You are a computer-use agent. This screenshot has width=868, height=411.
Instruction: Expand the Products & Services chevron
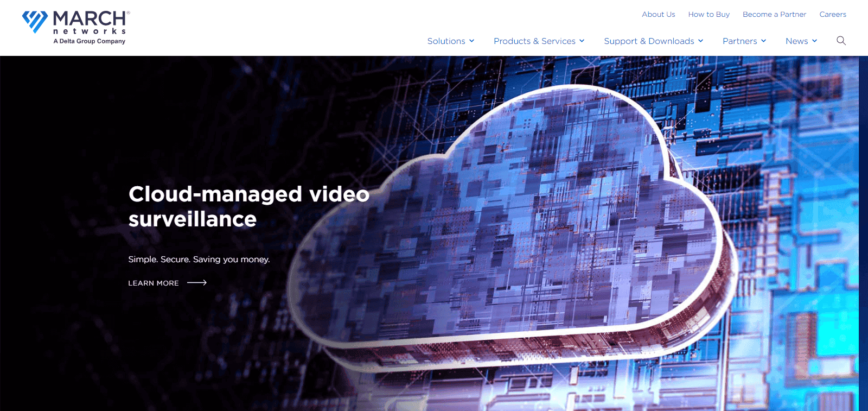pos(582,41)
